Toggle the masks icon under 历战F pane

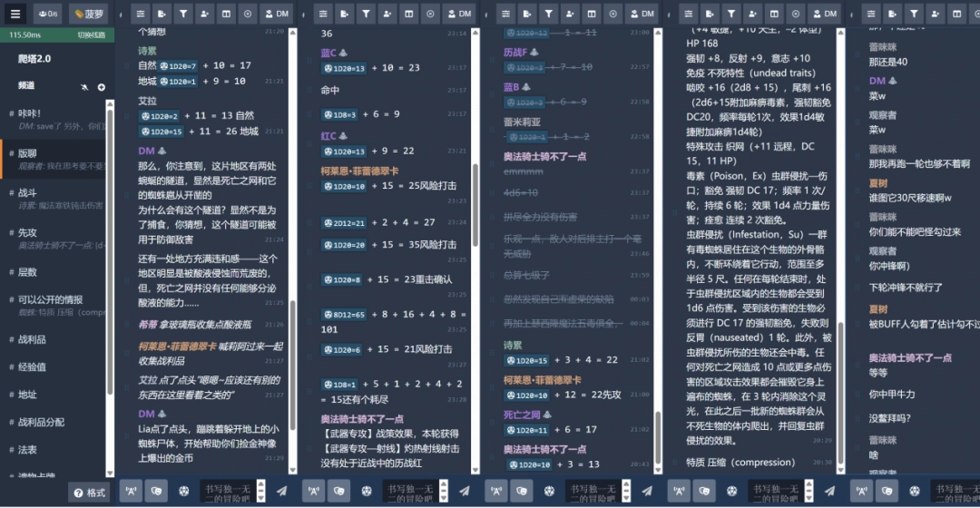tap(521, 491)
